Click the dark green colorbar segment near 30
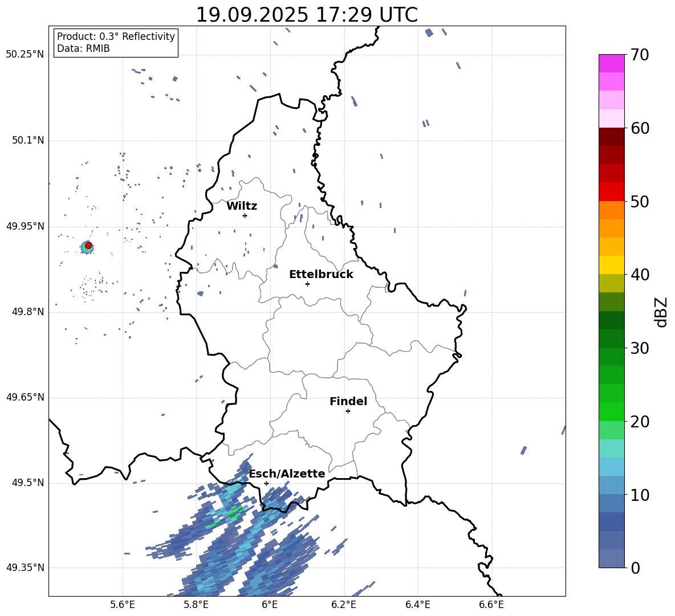 pos(611,338)
